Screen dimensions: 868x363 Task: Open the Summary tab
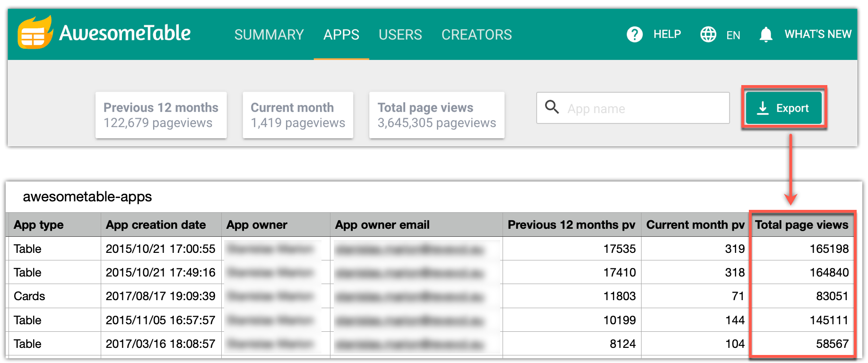pyautogui.click(x=269, y=35)
